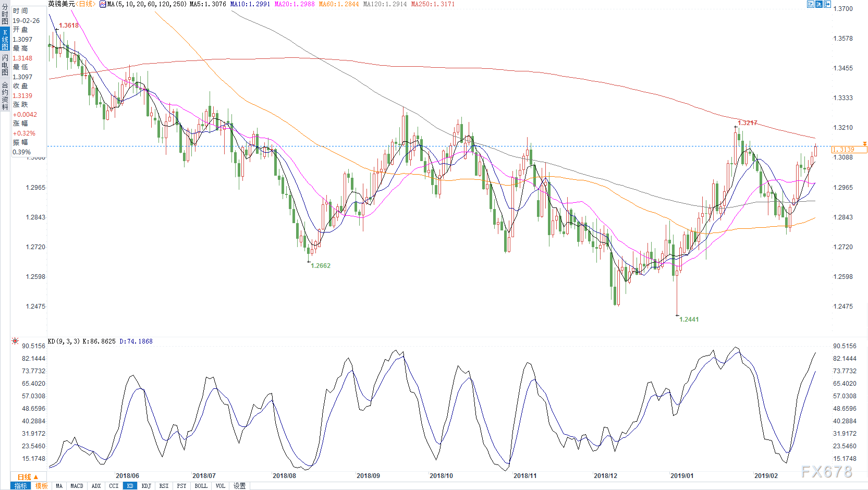Click the 2019/01 date label on the time axis
Screen dimensions: 868x490
[x=682, y=476]
